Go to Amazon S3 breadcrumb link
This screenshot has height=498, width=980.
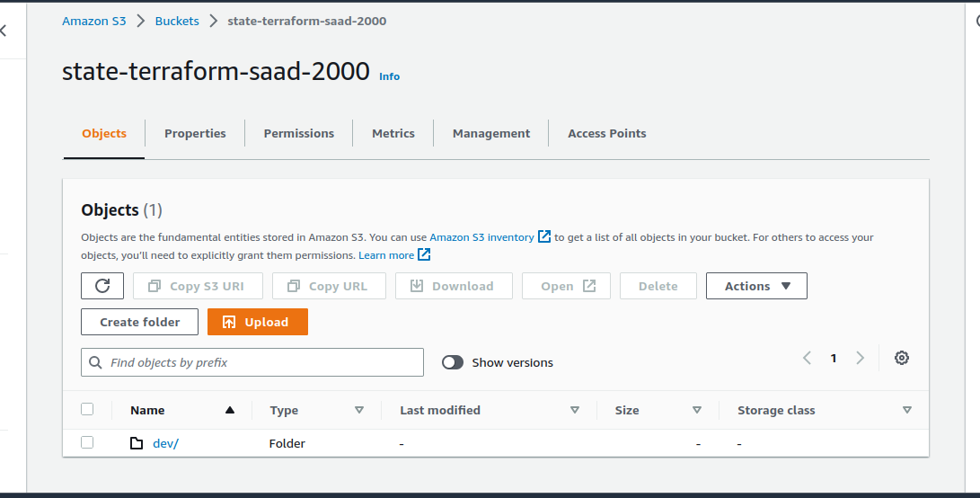(x=93, y=21)
